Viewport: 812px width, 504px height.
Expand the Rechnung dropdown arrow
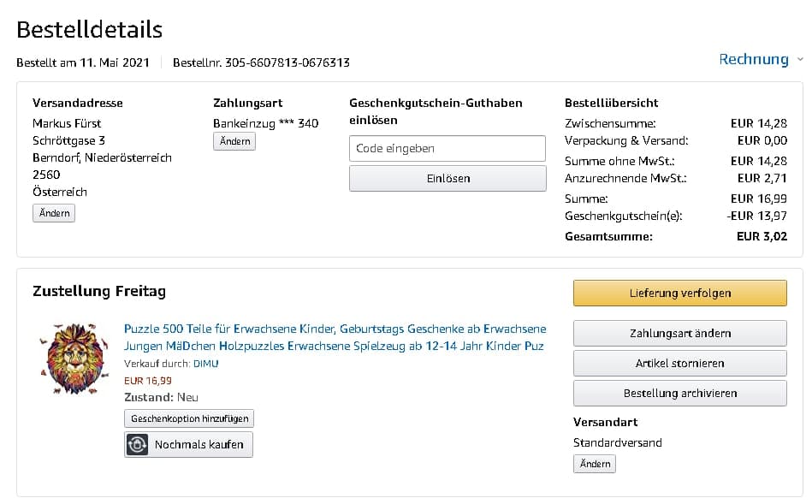pos(800,60)
